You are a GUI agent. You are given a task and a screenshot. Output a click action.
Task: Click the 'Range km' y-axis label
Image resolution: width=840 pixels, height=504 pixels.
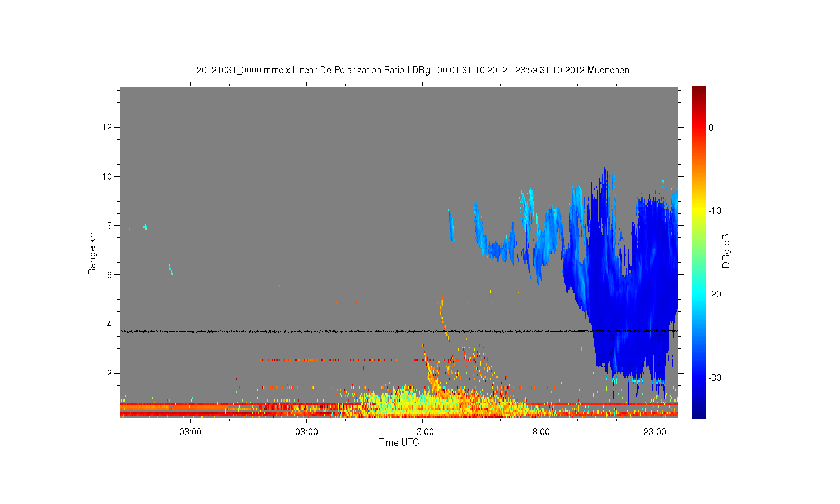pyautogui.click(x=92, y=253)
